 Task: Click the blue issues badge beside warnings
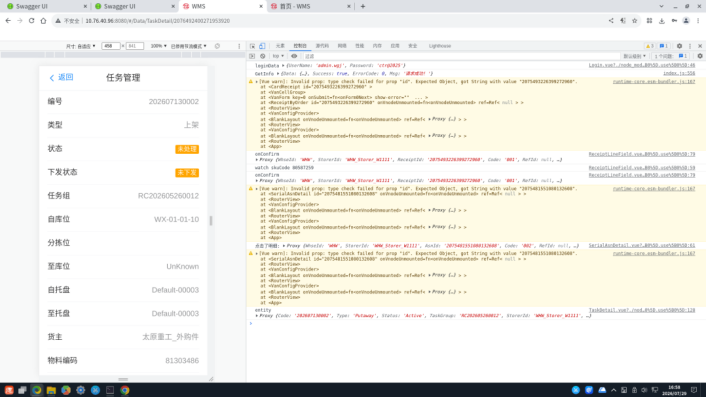click(x=664, y=46)
